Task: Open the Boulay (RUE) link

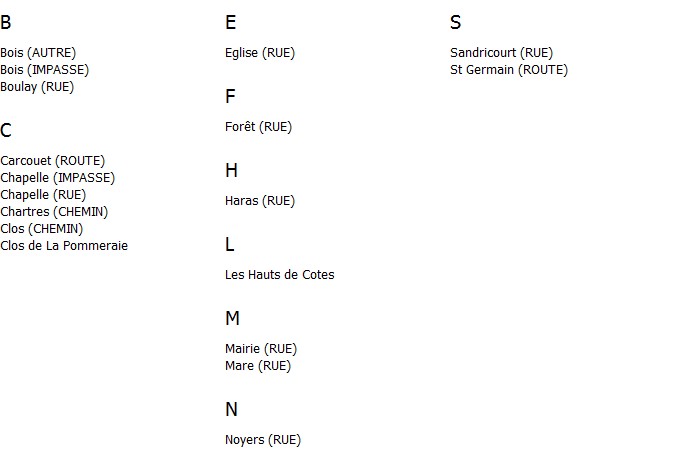Action: [x=37, y=87]
